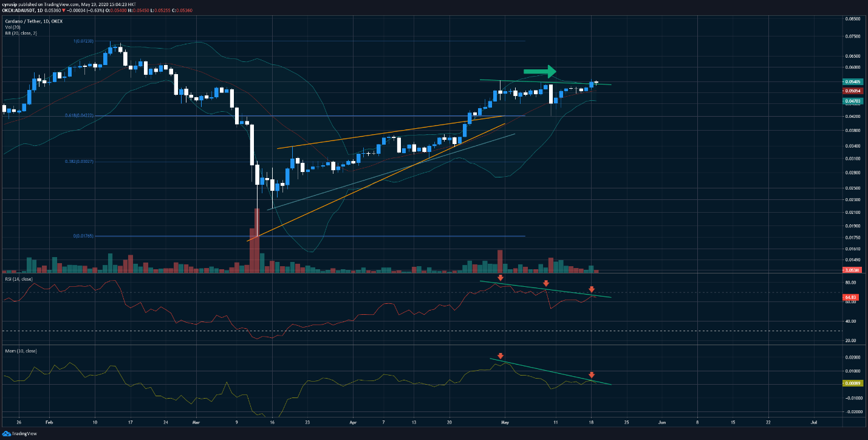Screen dimensions: 868x440
Task: Click the 0.03400 price axis label
Action: click(853, 146)
